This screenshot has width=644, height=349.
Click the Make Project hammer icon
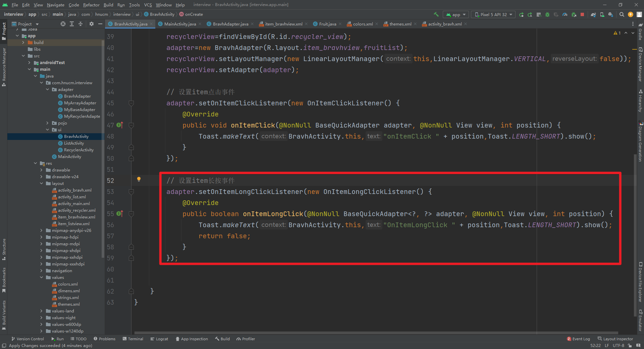[x=436, y=14]
